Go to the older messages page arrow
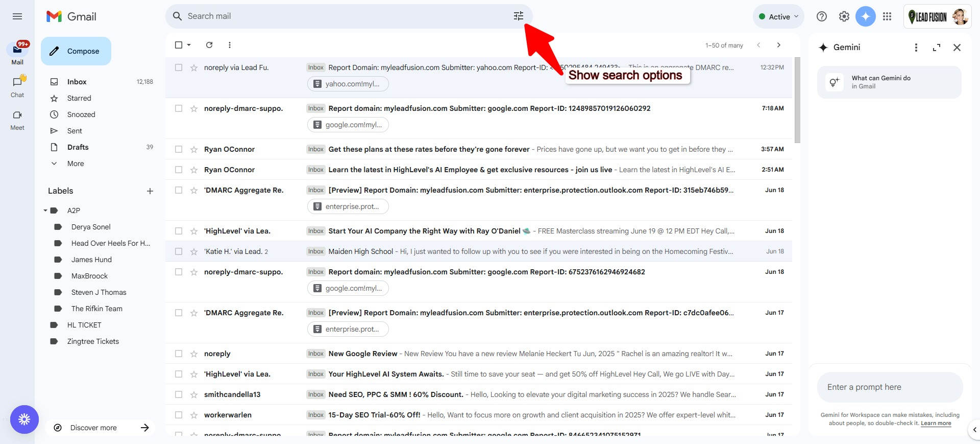Image resolution: width=980 pixels, height=444 pixels. (778, 45)
